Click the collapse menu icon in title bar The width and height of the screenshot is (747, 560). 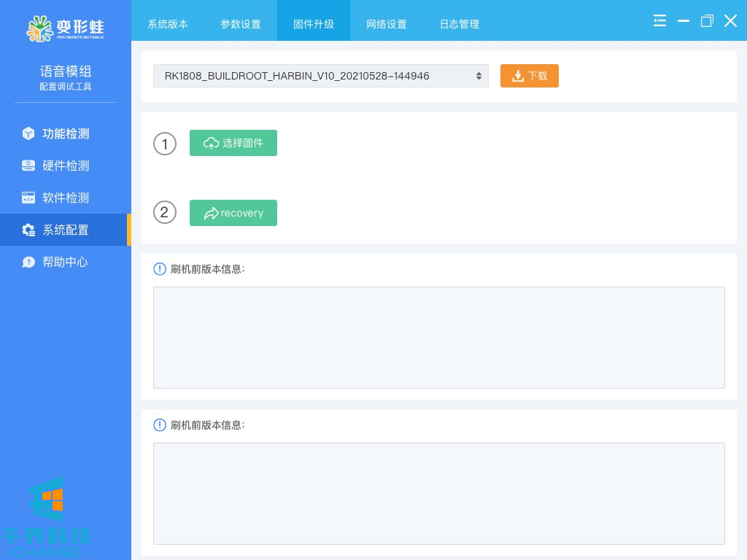pyautogui.click(x=659, y=21)
